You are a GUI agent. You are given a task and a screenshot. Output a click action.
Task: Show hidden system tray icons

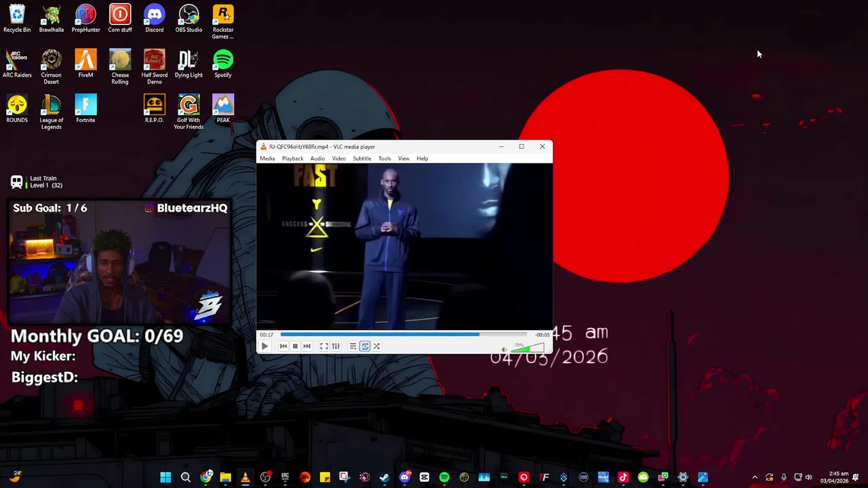pyautogui.click(x=755, y=478)
